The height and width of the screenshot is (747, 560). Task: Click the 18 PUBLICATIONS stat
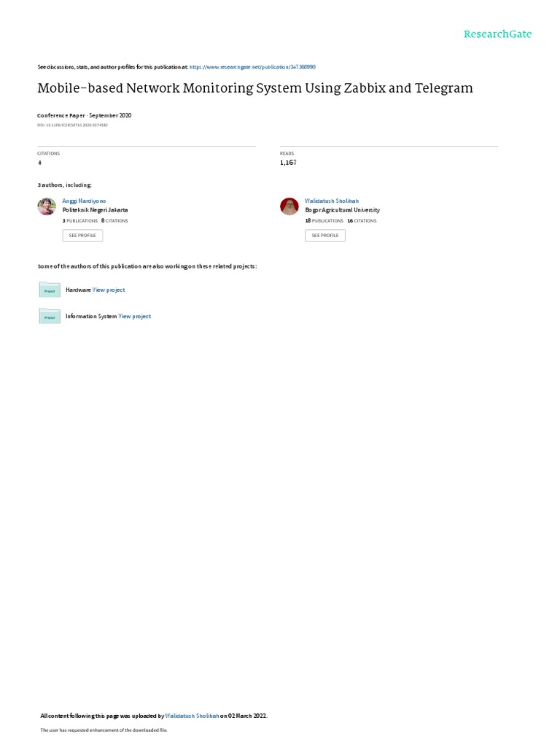pos(324,221)
